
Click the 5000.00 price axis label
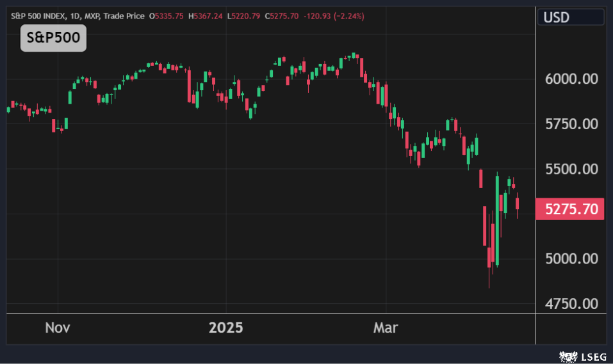pos(571,258)
